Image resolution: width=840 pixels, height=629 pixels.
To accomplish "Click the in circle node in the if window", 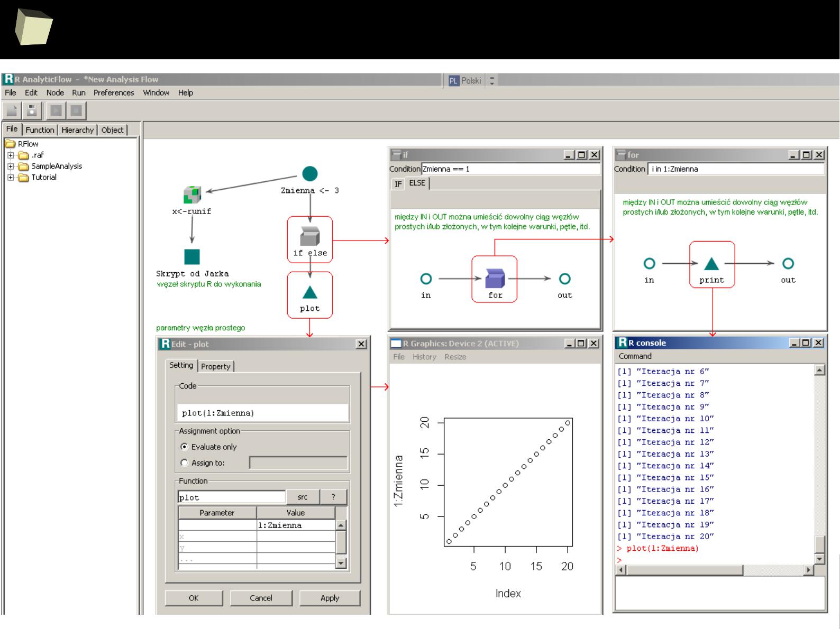I will tap(426, 279).
